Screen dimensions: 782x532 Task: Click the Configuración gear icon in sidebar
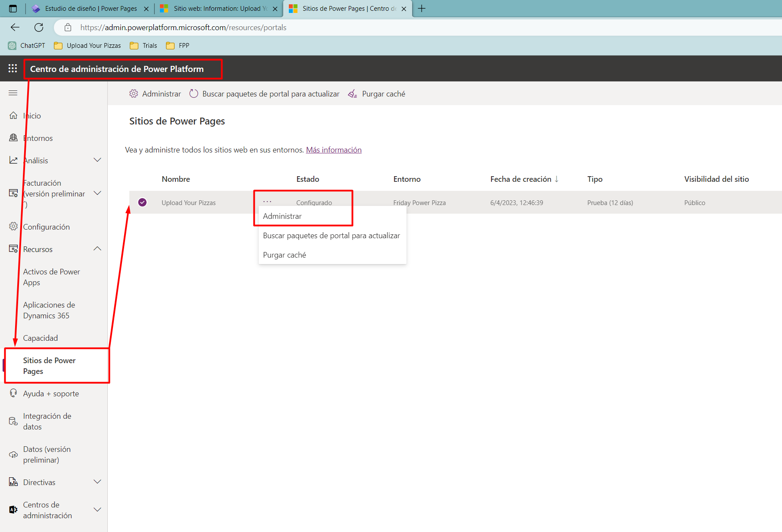click(13, 227)
